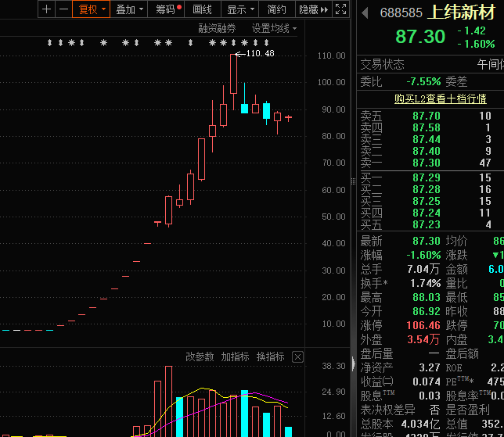Click the 总股本 4.034亿 value

(x=420, y=424)
